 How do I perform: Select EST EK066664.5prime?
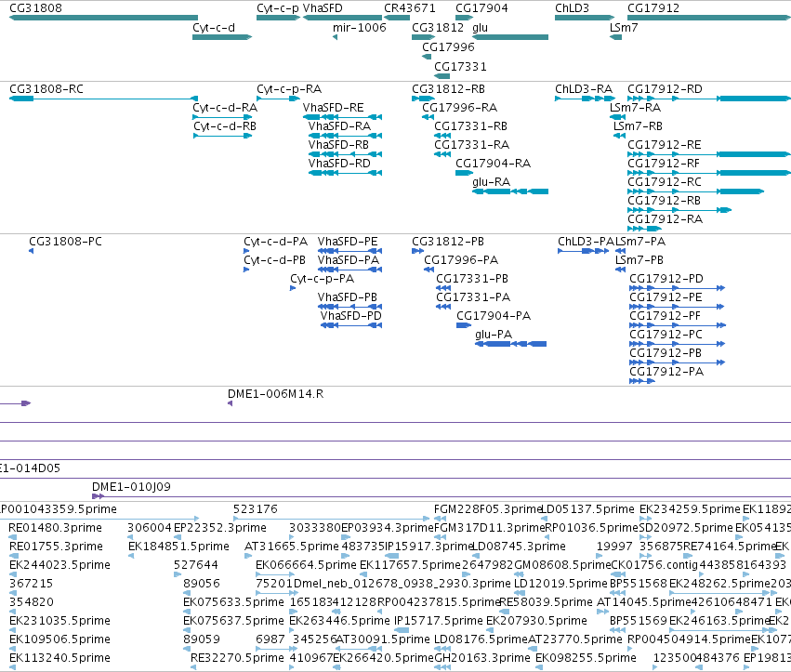pos(275,574)
